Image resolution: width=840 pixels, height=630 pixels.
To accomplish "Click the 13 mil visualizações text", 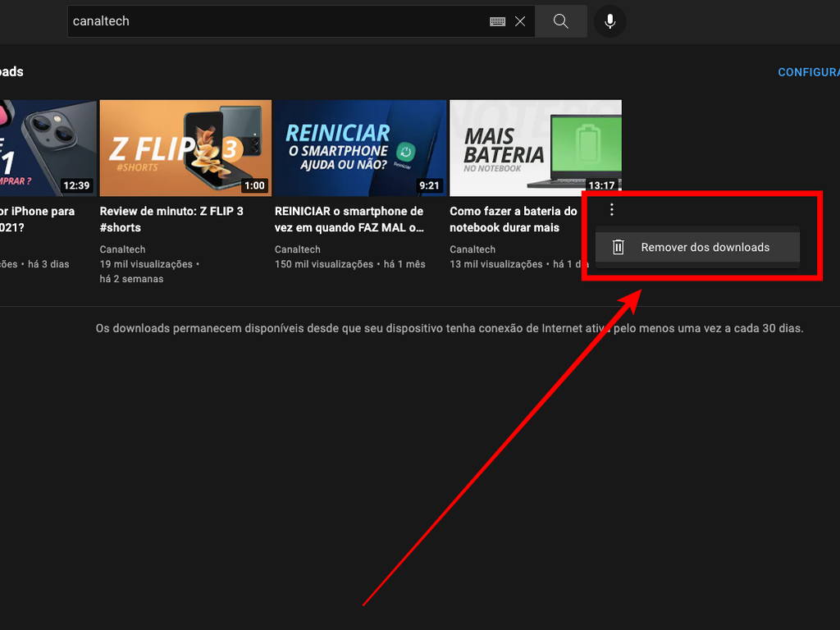I will tap(496, 264).
